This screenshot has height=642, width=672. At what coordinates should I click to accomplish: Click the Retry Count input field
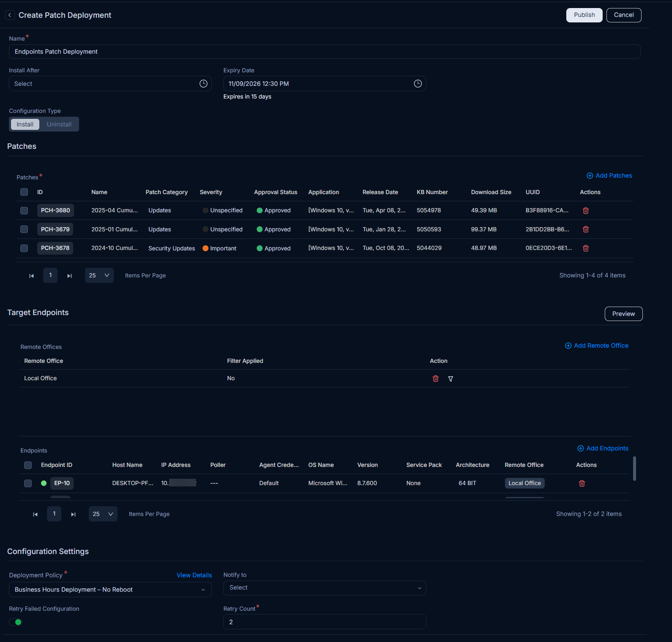point(325,622)
